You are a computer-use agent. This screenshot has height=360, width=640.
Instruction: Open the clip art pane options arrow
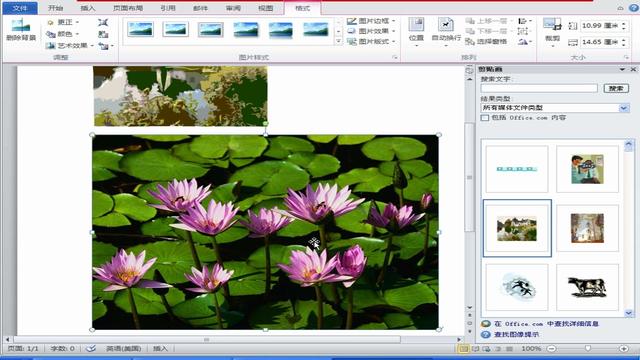point(622,69)
